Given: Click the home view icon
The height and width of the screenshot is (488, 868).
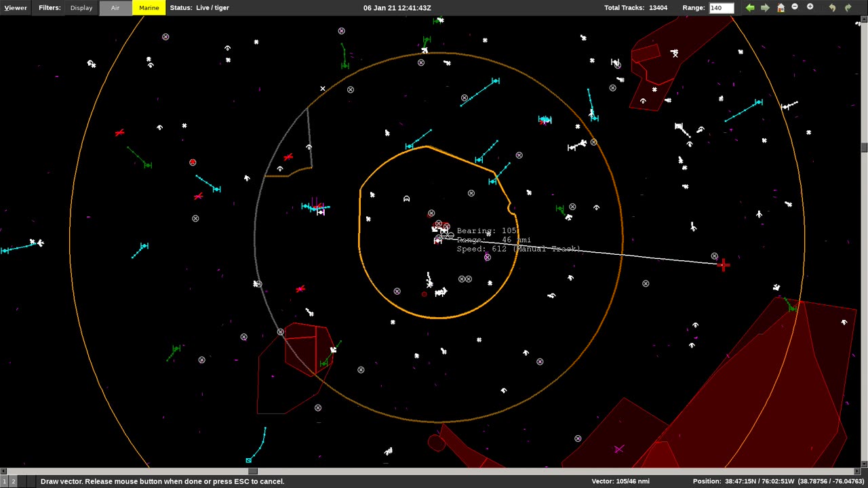Looking at the screenshot, I should tap(781, 7).
